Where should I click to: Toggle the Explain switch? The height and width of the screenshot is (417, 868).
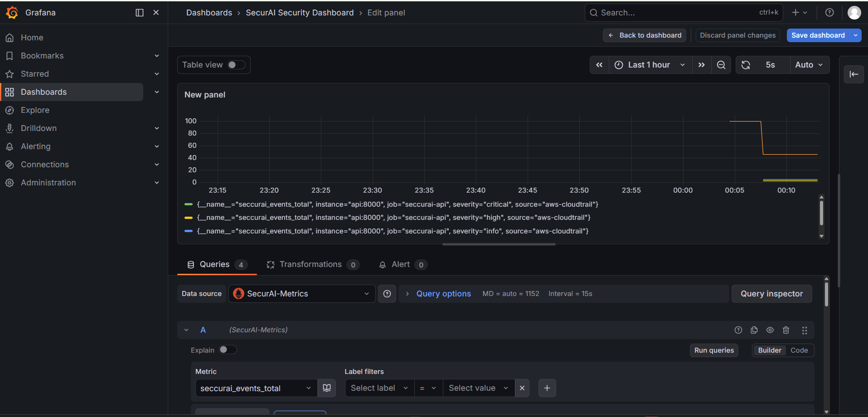(228, 349)
